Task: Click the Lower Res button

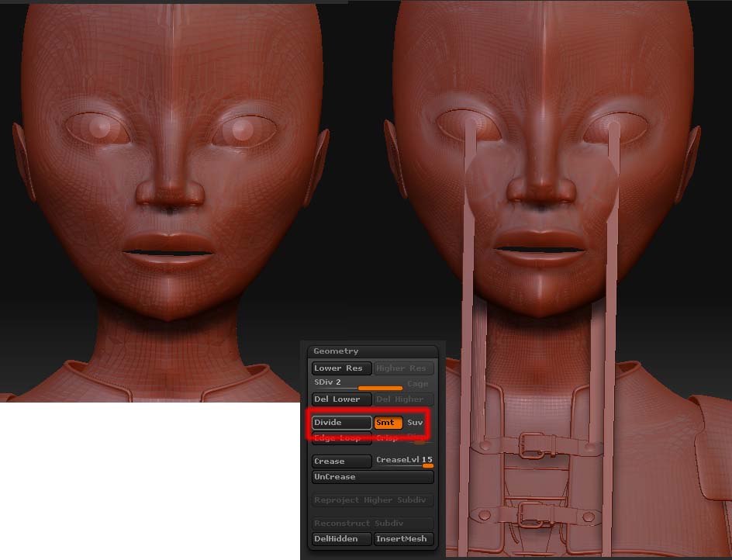Action: pyautogui.click(x=341, y=368)
